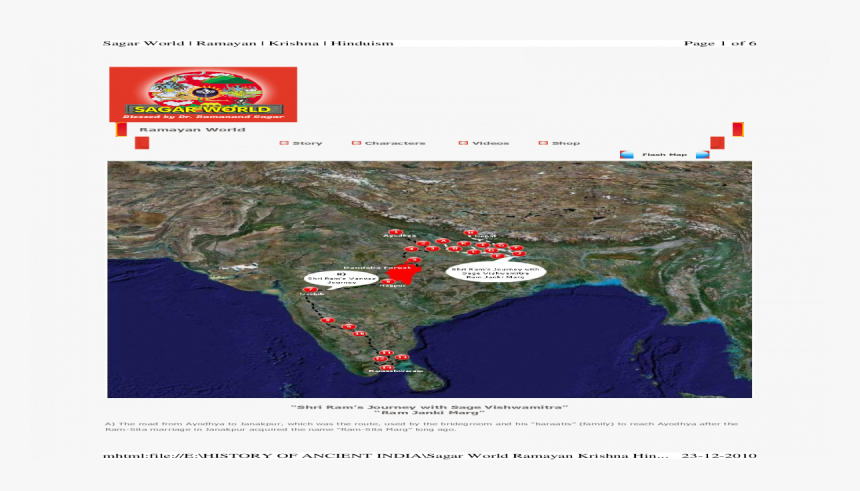Click the Journey with Sage Vishwamitra bubble

pos(496,272)
